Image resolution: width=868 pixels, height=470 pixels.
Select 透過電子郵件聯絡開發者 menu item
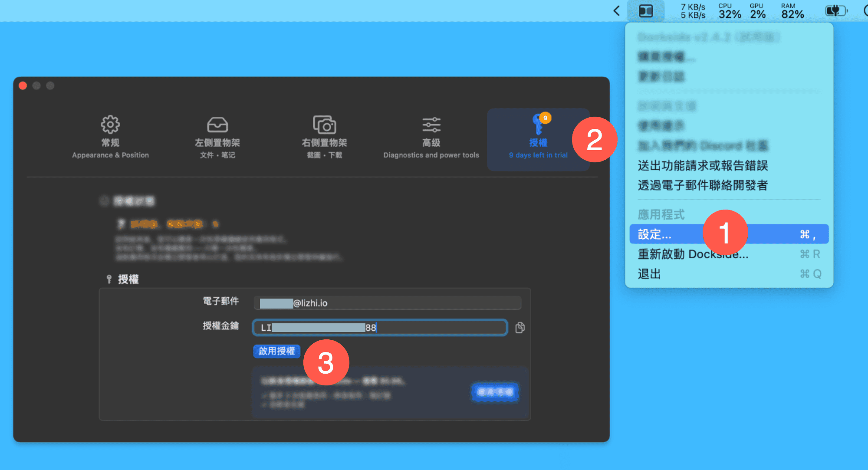[x=703, y=185]
